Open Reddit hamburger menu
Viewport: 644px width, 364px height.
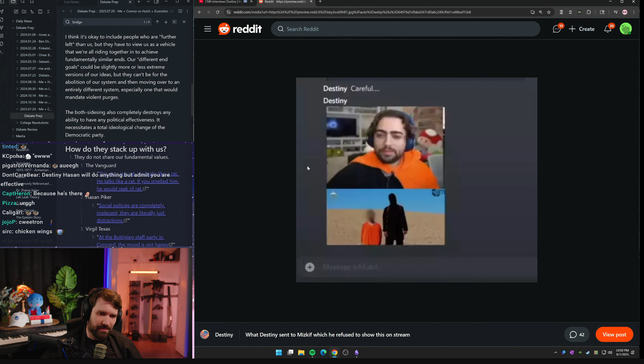[207, 29]
